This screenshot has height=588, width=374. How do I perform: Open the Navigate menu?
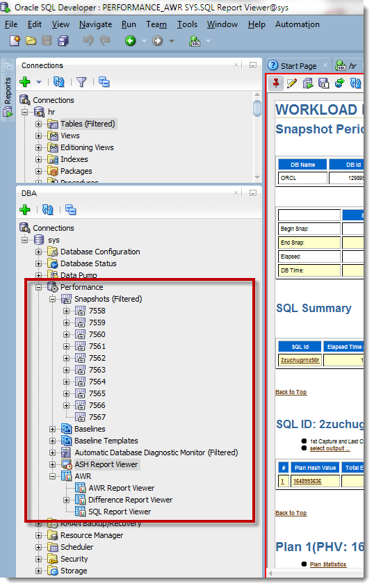[96, 24]
